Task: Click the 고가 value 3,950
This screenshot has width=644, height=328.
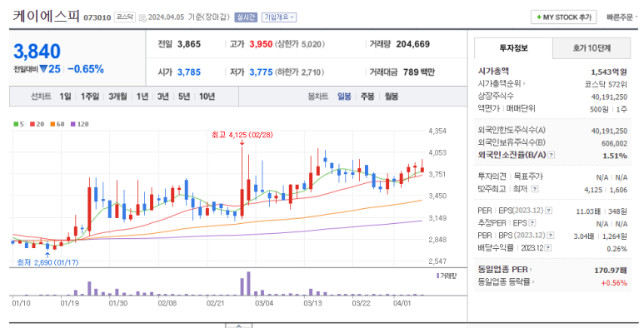Action: click(261, 44)
